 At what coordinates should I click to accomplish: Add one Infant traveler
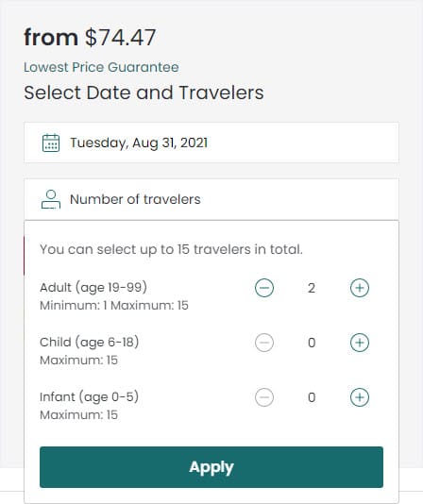(360, 397)
